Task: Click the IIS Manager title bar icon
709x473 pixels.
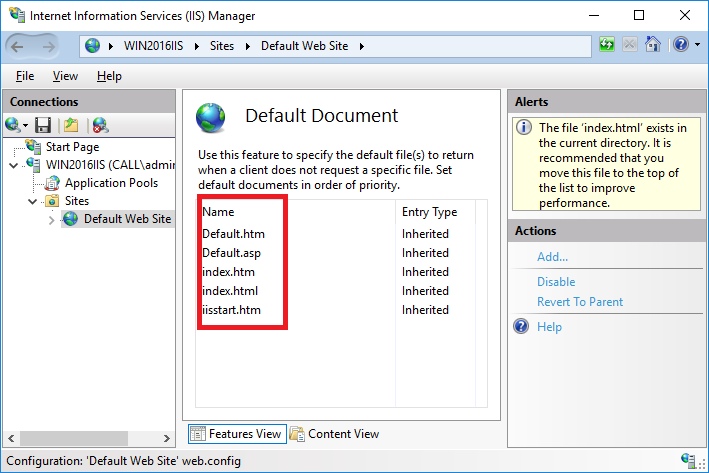Action: point(17,15)
